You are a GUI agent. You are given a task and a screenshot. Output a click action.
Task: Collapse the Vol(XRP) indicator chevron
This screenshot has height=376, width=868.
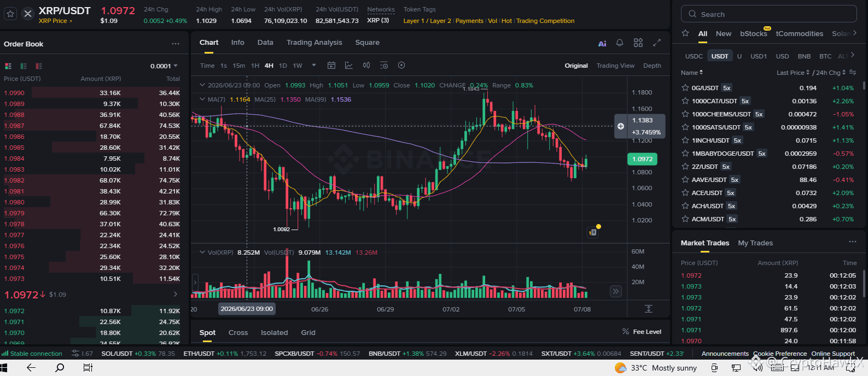(x=202, y=252)
